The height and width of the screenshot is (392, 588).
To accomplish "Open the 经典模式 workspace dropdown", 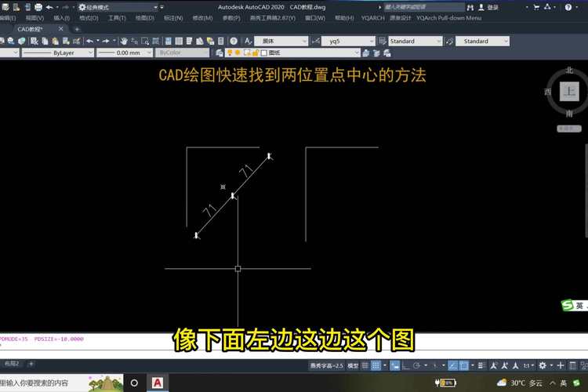I will pyautogui.click(x=118, y=7).
